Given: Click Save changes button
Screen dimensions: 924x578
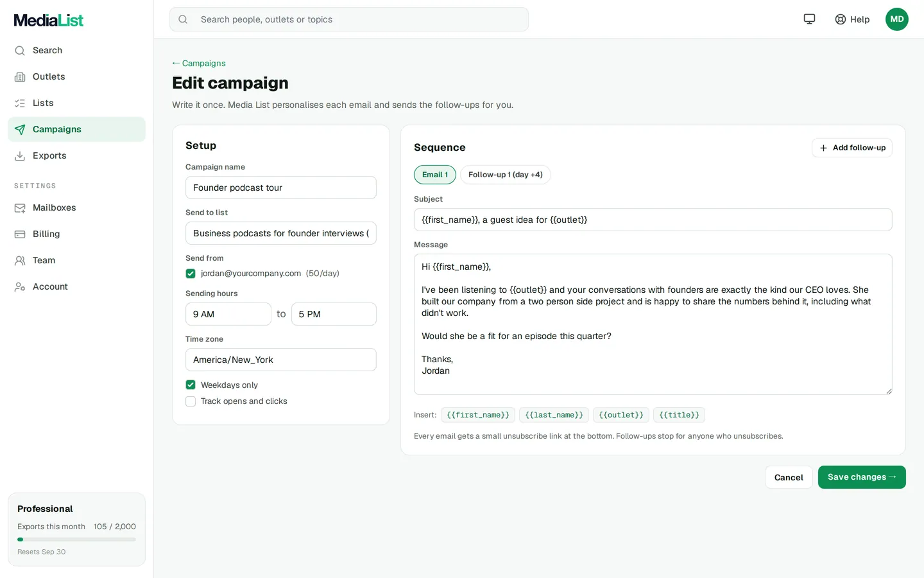Looking at the screenshot, I should point(862,477).
